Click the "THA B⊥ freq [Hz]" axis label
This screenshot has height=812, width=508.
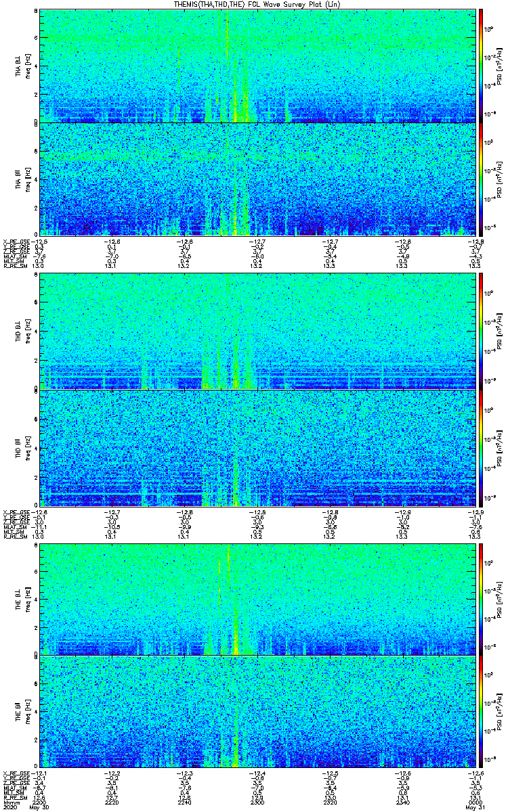[24, 65]
